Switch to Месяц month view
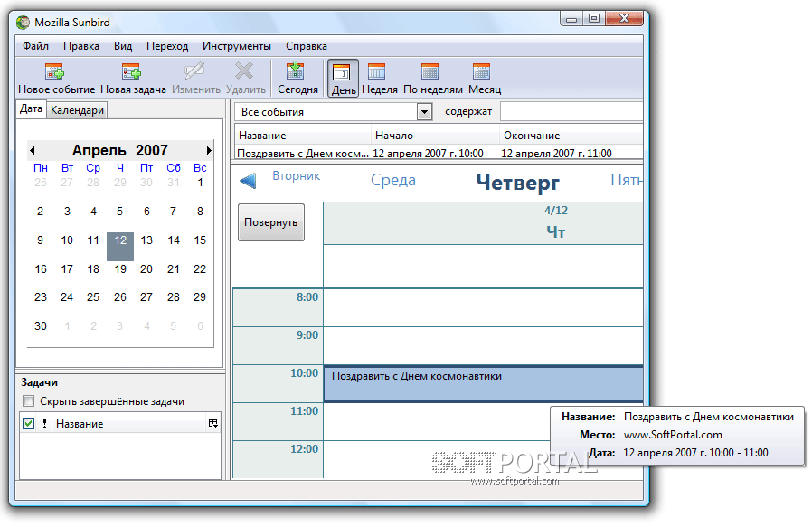 tap(484, 78)
